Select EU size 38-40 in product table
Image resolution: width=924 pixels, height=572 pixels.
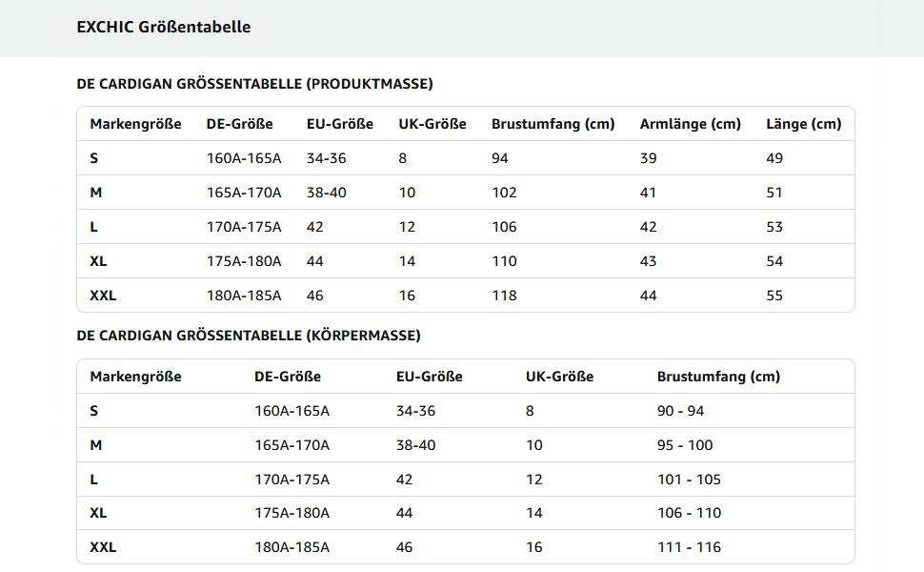327,193
